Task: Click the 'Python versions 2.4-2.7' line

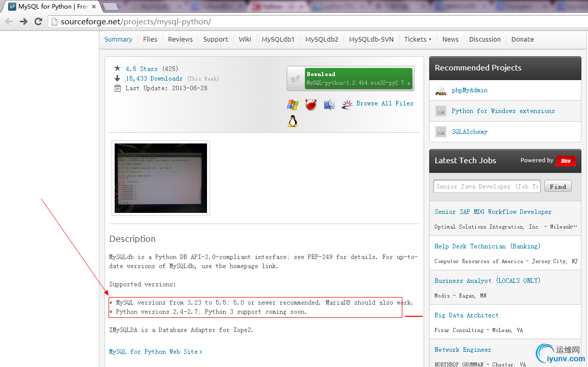Action: pos(207,312)
